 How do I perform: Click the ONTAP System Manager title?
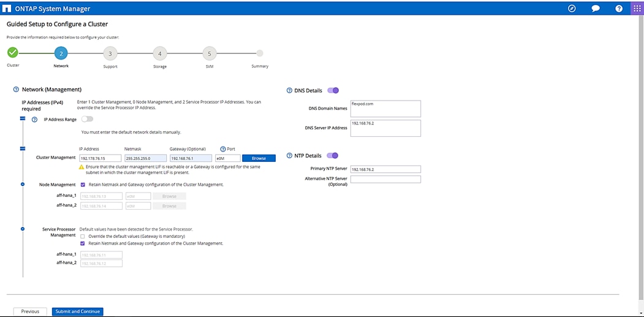point(53,9)
